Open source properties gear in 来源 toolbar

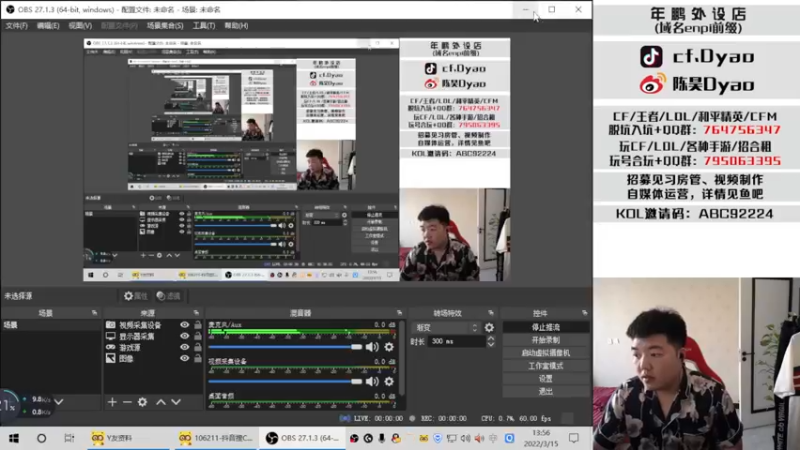[x=142, y=402]
